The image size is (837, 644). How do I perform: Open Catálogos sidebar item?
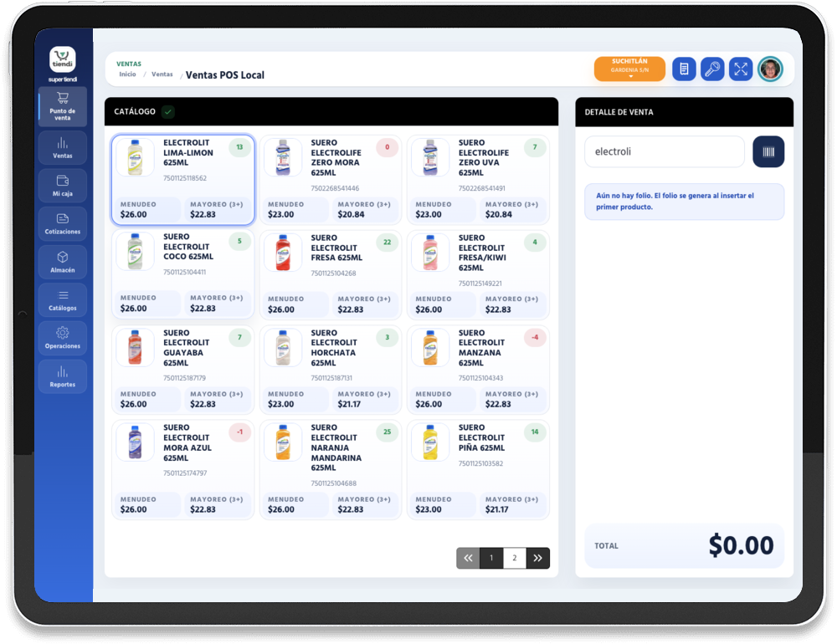(x=63, y=300)
